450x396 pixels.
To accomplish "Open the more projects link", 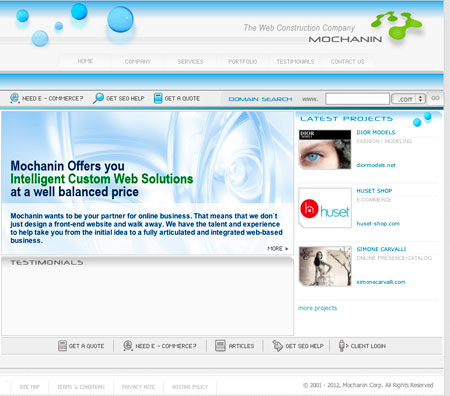I will 317,308.
